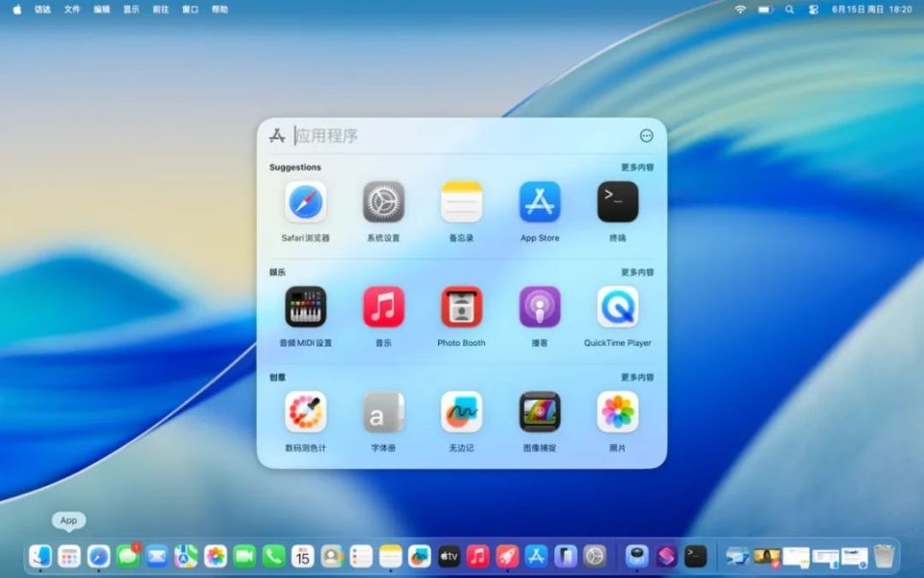Screen dimensions: 924x578
Task: Open 照片 in the 创意 section
Action: (618, 411)
